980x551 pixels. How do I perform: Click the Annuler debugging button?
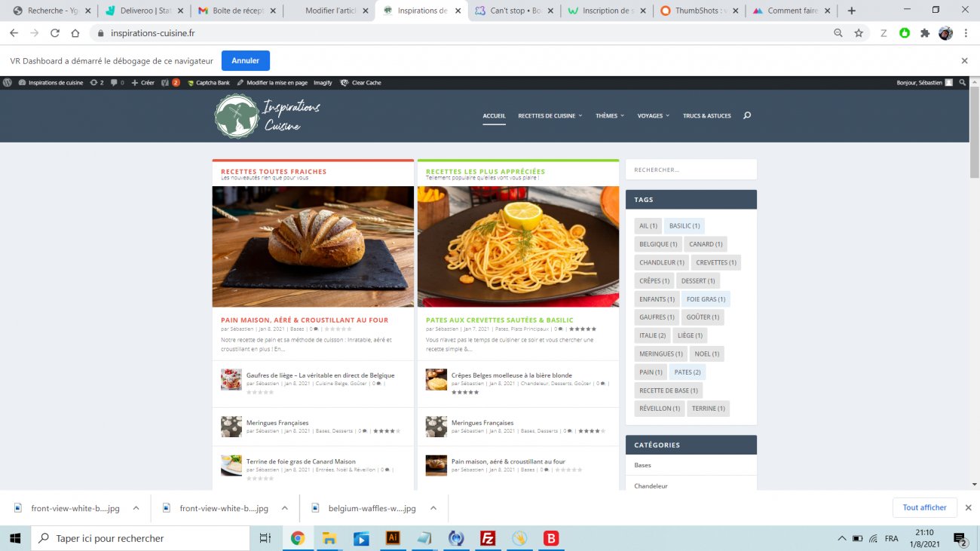tap(245, 61)
